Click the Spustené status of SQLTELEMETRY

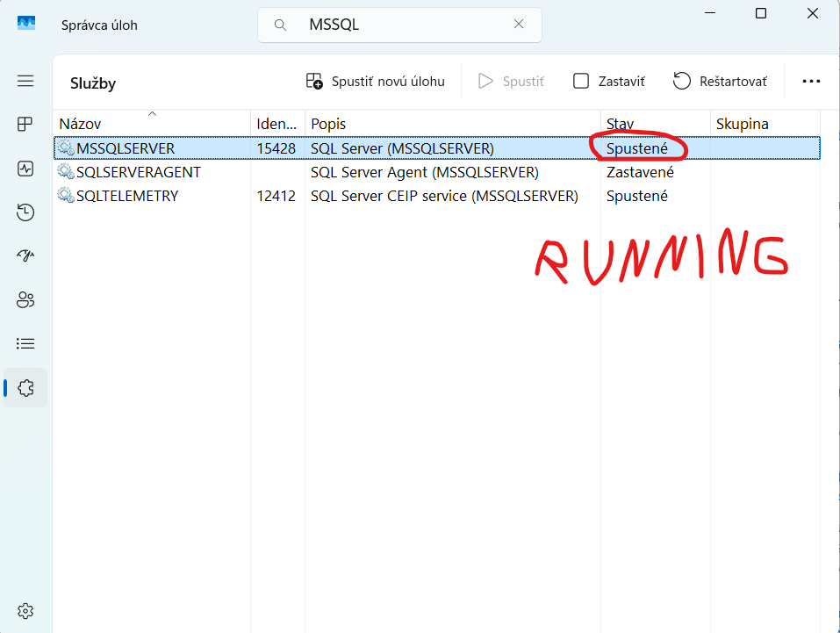(637, 196)
